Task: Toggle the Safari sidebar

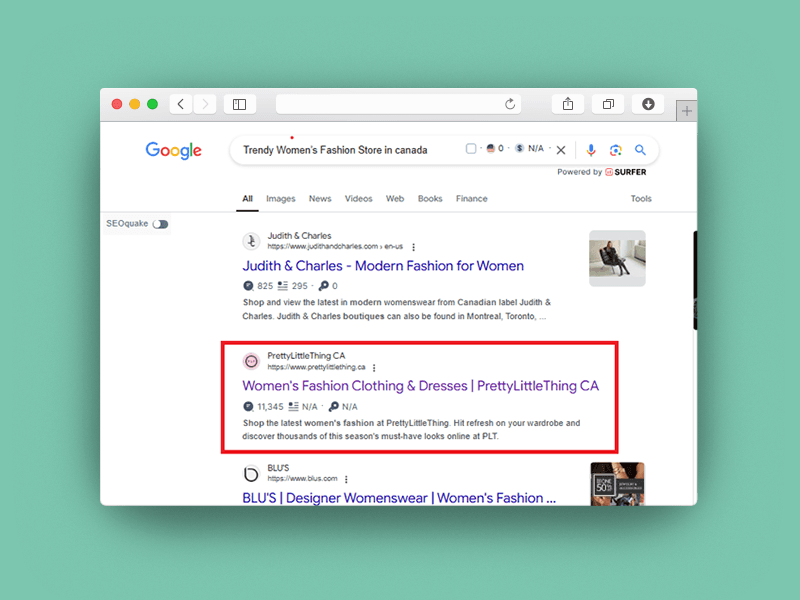Action: (x=239, y=104)
